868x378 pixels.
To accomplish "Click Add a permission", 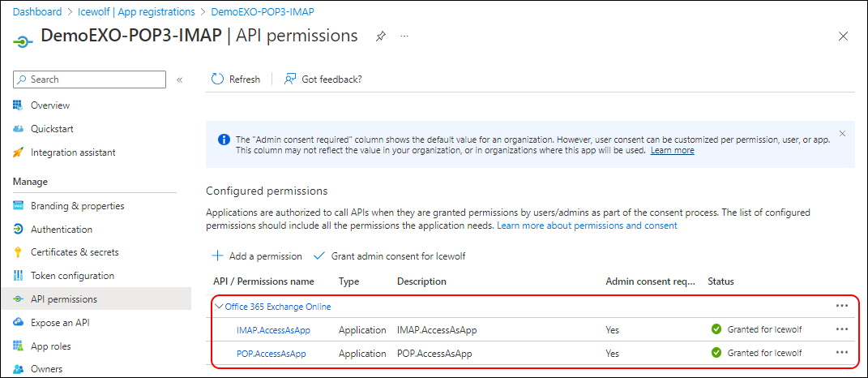I will point(258,256).
